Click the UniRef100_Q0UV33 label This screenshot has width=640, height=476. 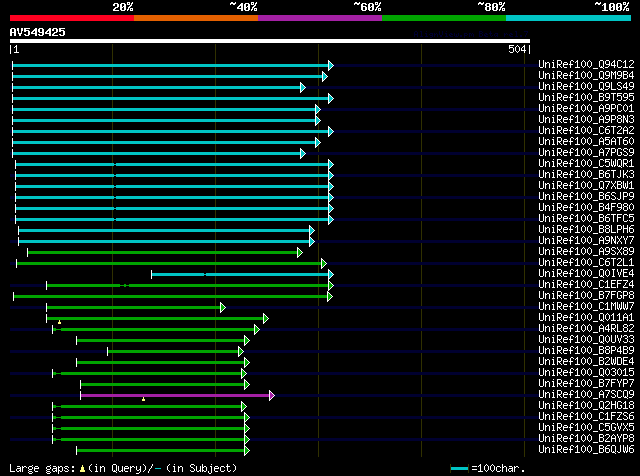586,340
